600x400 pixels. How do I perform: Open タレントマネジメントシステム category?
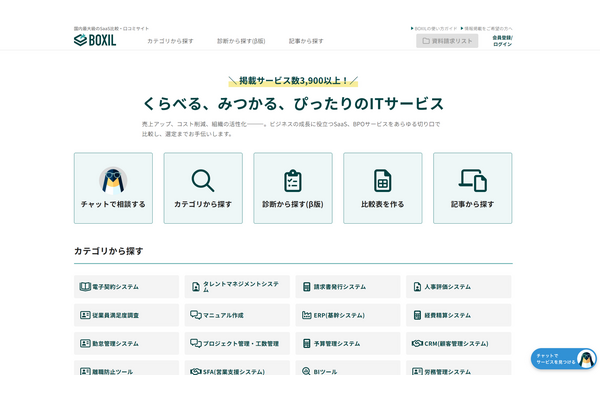click(237, 287)
